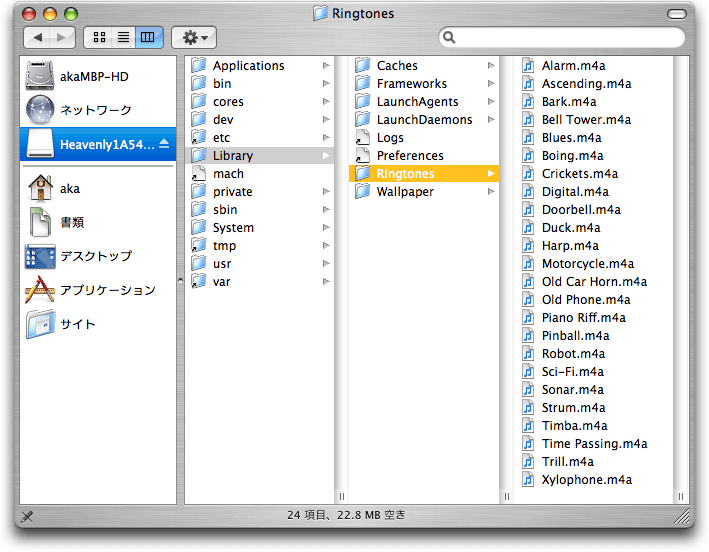Click the forward navigation arrow
Viewport: 709px width, 552px height.
coord(61,37)
